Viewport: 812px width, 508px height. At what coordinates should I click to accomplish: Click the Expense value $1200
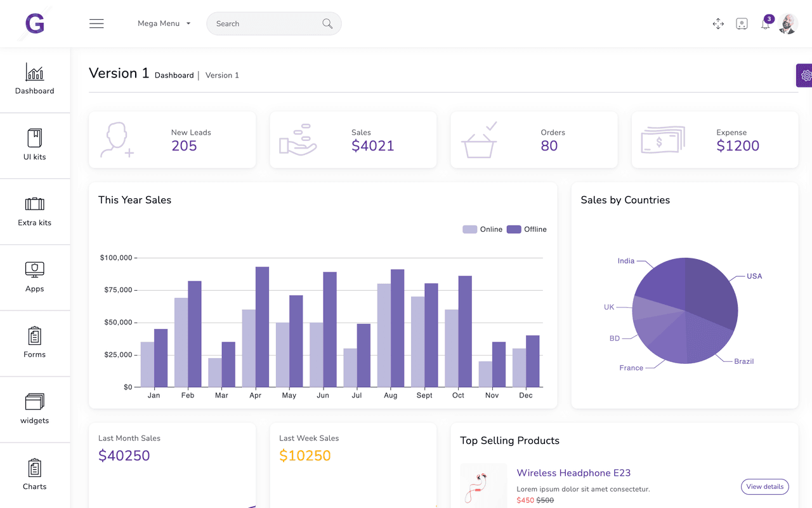(x=738, y=145)
